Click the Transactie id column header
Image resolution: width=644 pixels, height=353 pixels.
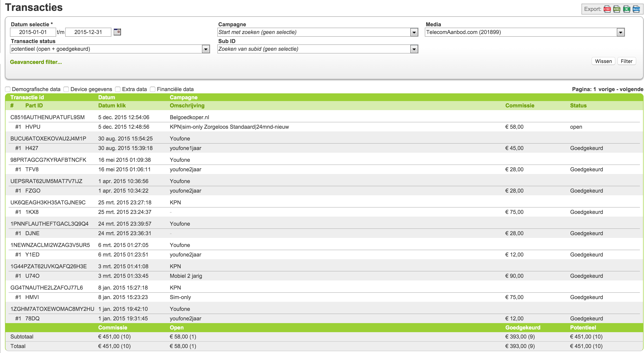pyautogui.click(x=27, y=97)
